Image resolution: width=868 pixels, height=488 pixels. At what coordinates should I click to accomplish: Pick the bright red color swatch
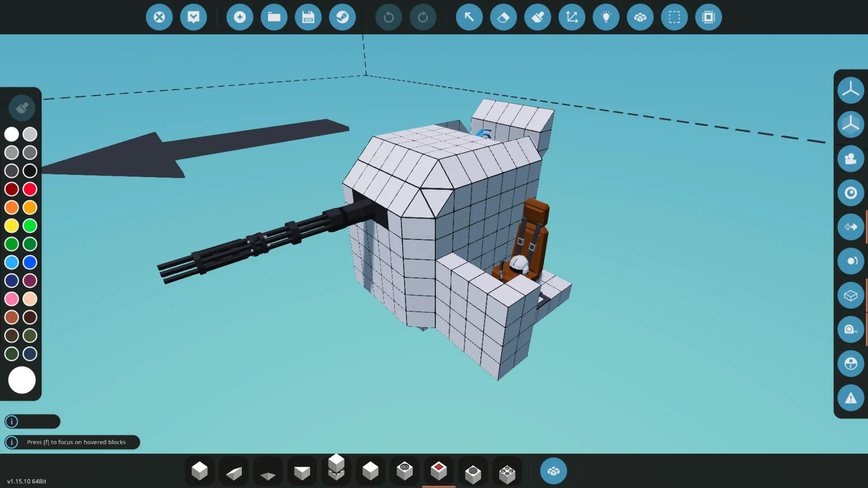point(30,189)
